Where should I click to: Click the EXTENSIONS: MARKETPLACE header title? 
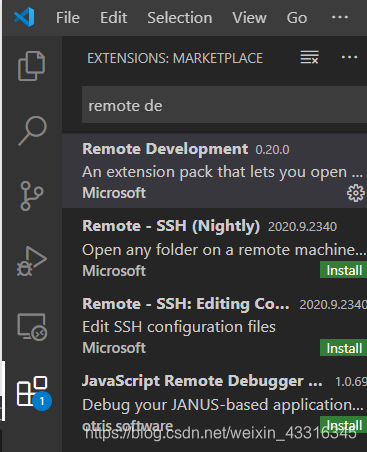[x=175, y=58]
